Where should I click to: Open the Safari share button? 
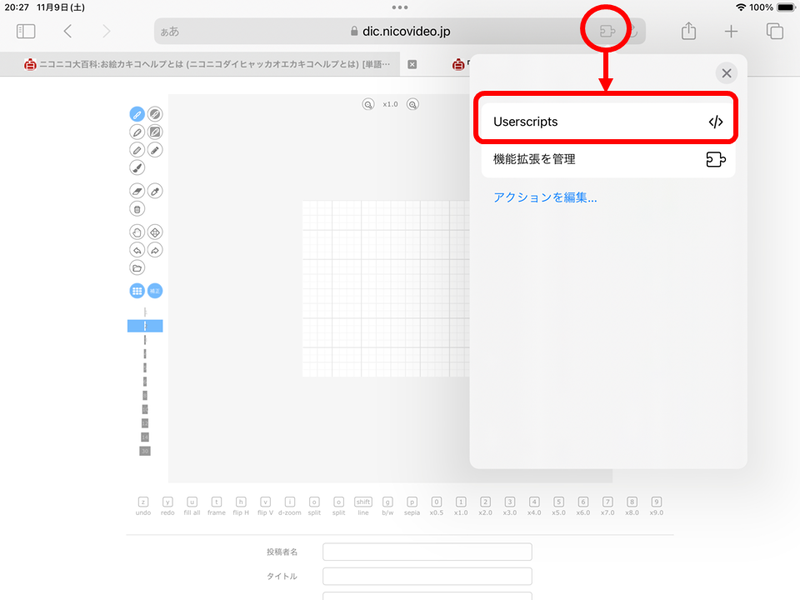pos(689,31)
